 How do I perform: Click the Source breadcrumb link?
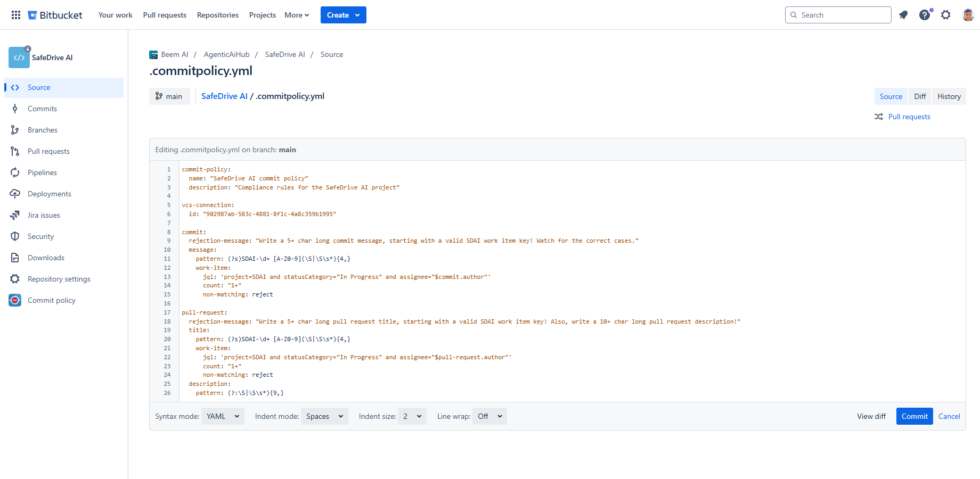[332, 54]
